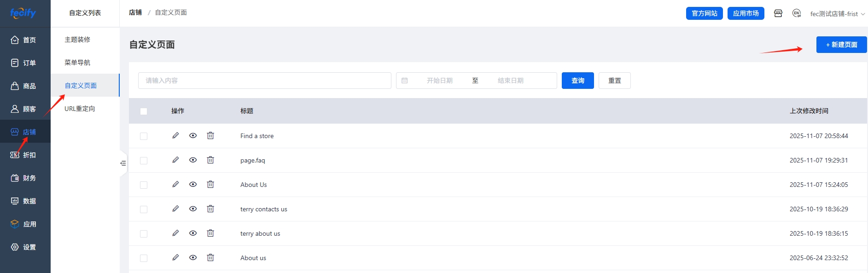Delete the About Us page dated 2025-11-07
868x273 pixels.
click(210, 185)
